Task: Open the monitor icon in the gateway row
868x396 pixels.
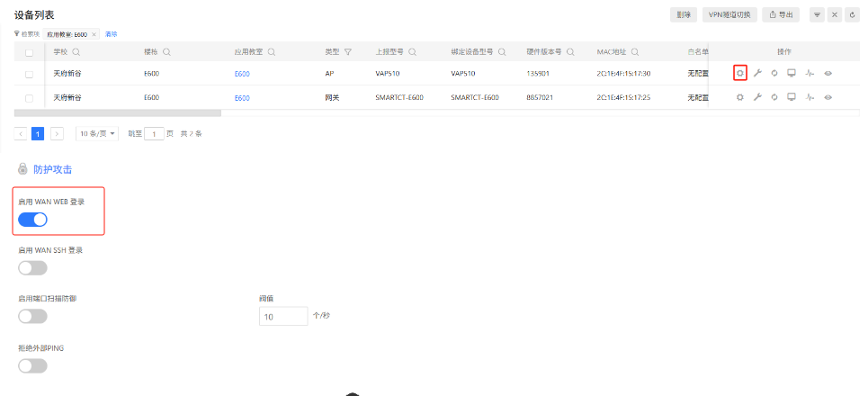Action: point(792,97)
